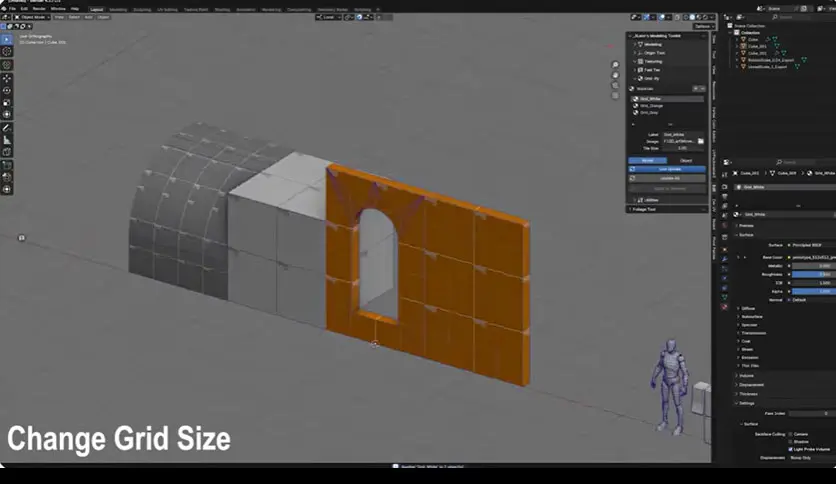Click the Tile Size value field
The height and width of the screenshot is (484, 836).
point(683,148)
